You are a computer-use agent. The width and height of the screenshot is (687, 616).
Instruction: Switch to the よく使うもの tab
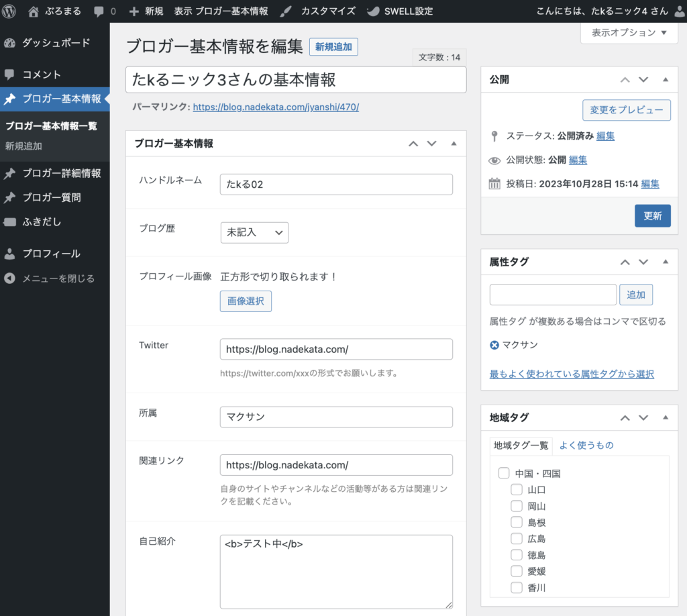tap(586, 445)
